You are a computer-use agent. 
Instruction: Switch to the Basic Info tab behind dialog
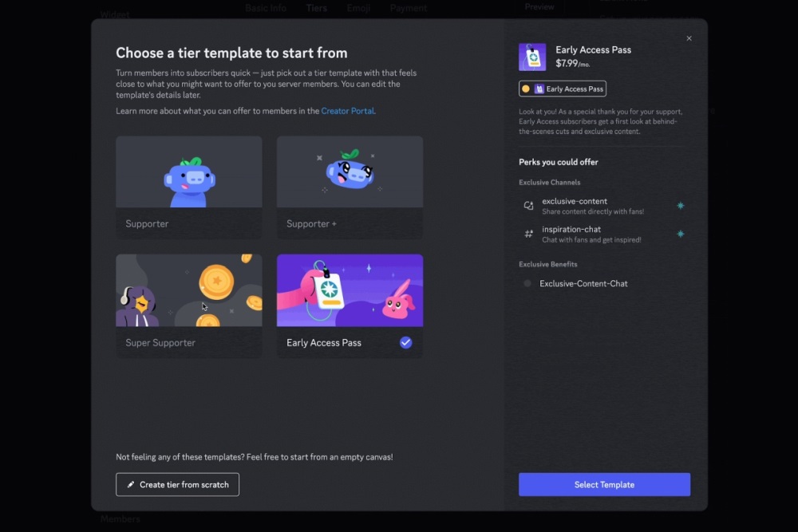tap(266, 8)
